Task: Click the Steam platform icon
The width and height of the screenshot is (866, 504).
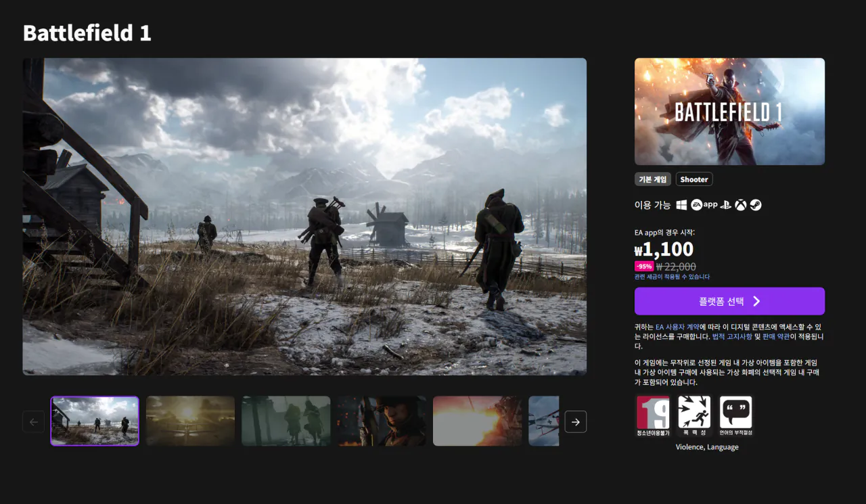Action: pos(756,204)
